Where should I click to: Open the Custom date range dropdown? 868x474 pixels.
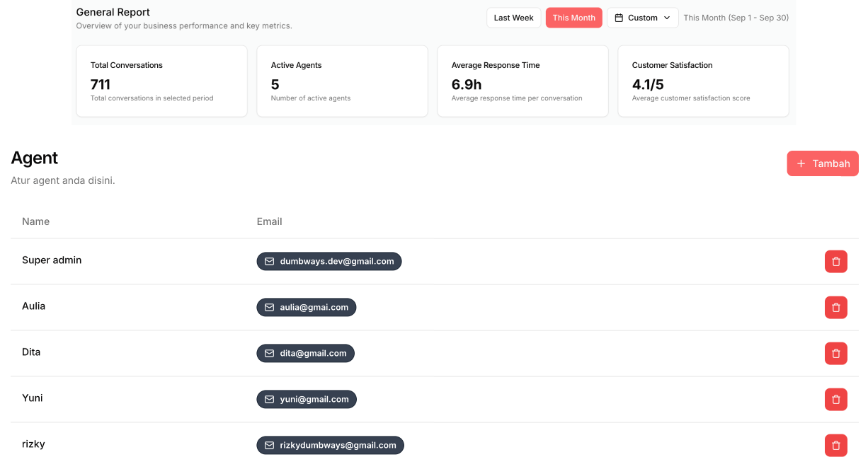click(x=642, y=17)
